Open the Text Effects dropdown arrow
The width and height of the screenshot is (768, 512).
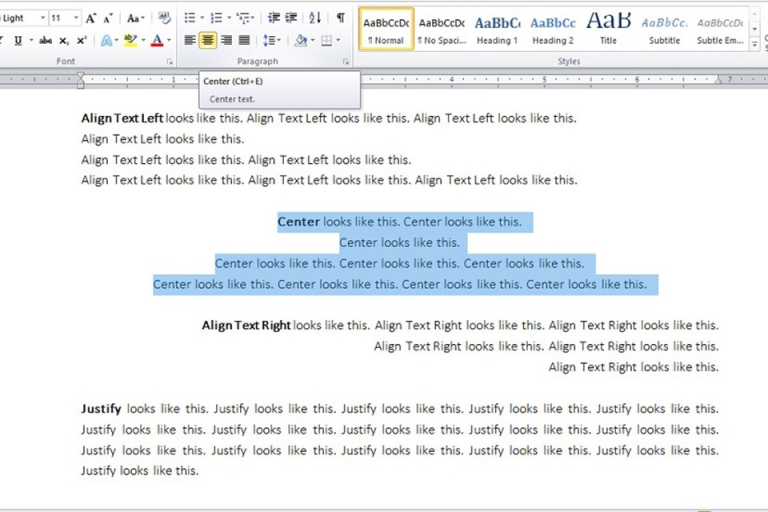pyautogui.click(x=117, y=41)
